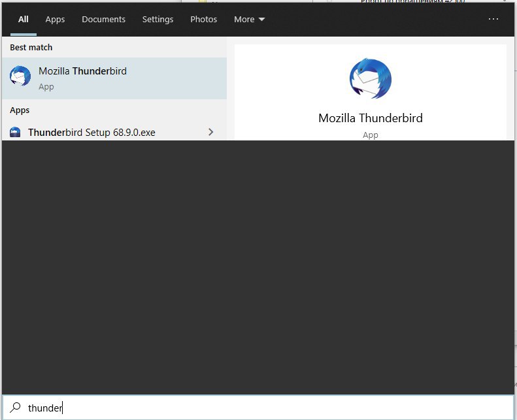Viewport: 517px width, 420px height.
Task: Click 'Thunderbird Setup 68.9.0.exe' result text
Action: tap(92, 133)
